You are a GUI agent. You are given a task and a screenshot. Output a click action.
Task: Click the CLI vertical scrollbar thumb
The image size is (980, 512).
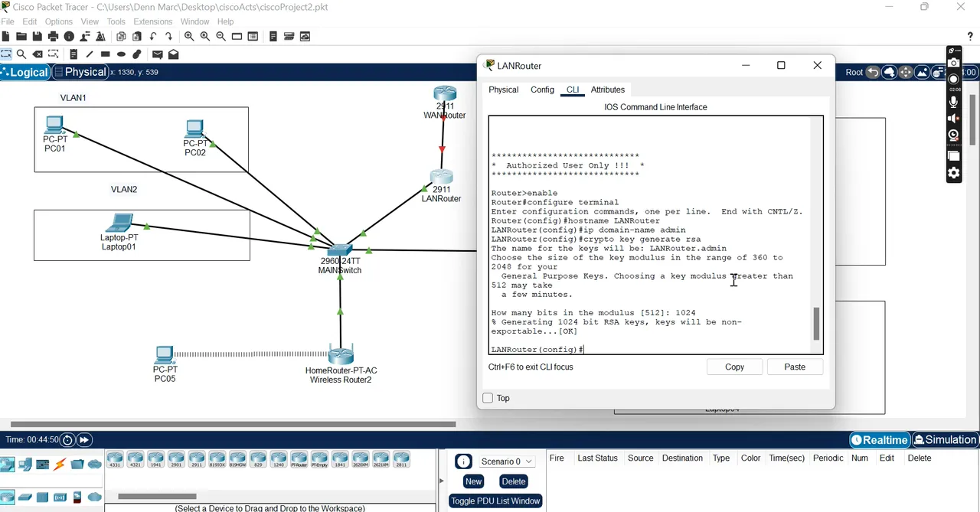pyautogui.click(x=816, y=324)
